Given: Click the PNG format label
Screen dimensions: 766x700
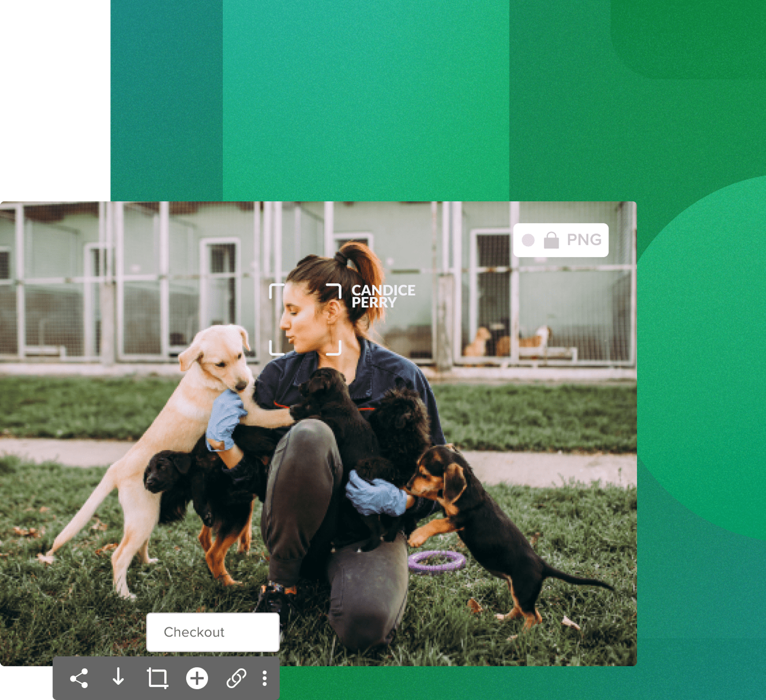Looking at the screenshot, I should [584, 240].
